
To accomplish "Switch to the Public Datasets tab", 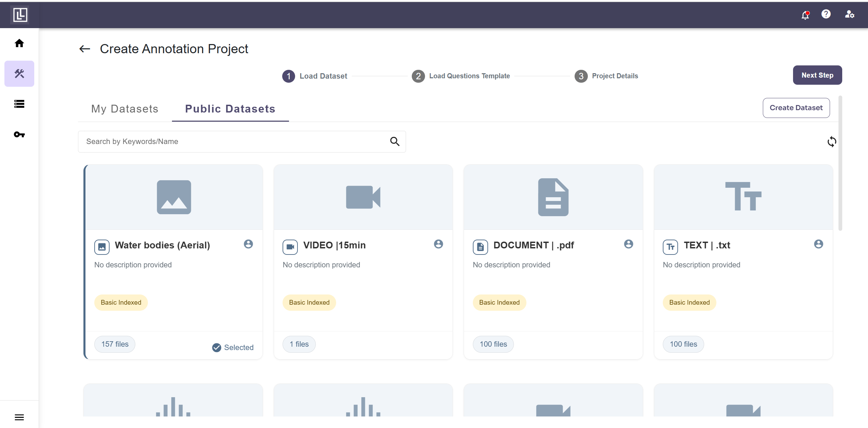I will [x=230, y=109].
